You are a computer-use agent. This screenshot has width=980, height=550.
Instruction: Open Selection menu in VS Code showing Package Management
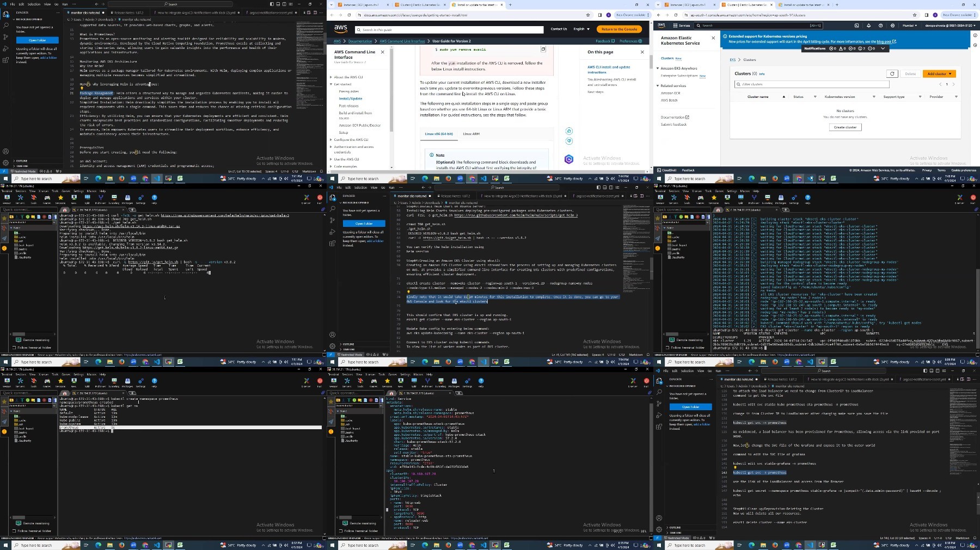(x=34, y=4)
